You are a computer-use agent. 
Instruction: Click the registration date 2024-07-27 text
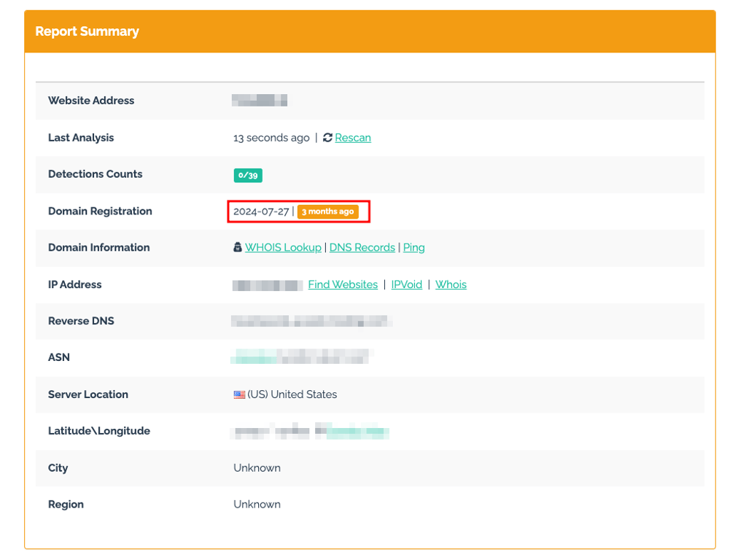[x=260, y=211]
